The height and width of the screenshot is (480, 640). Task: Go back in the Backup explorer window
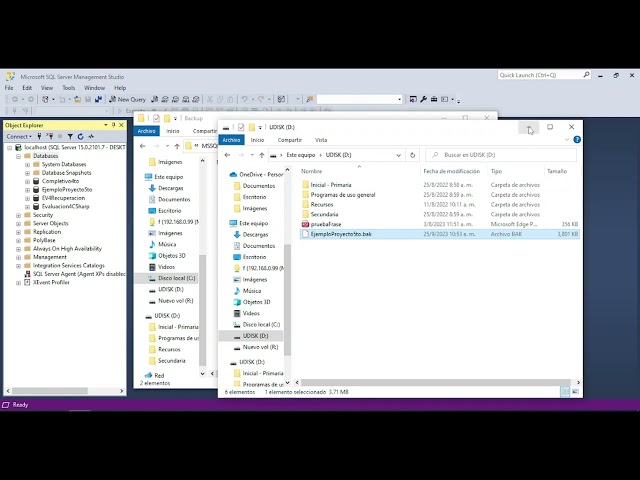click(x=142, y=146)
